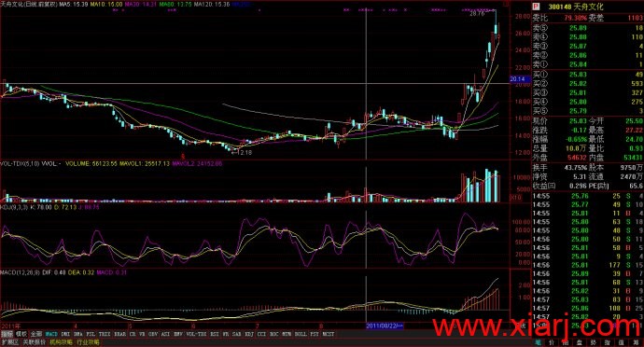
Task: Click the X10 volume scale marker
Action: (x=515, y=198)
